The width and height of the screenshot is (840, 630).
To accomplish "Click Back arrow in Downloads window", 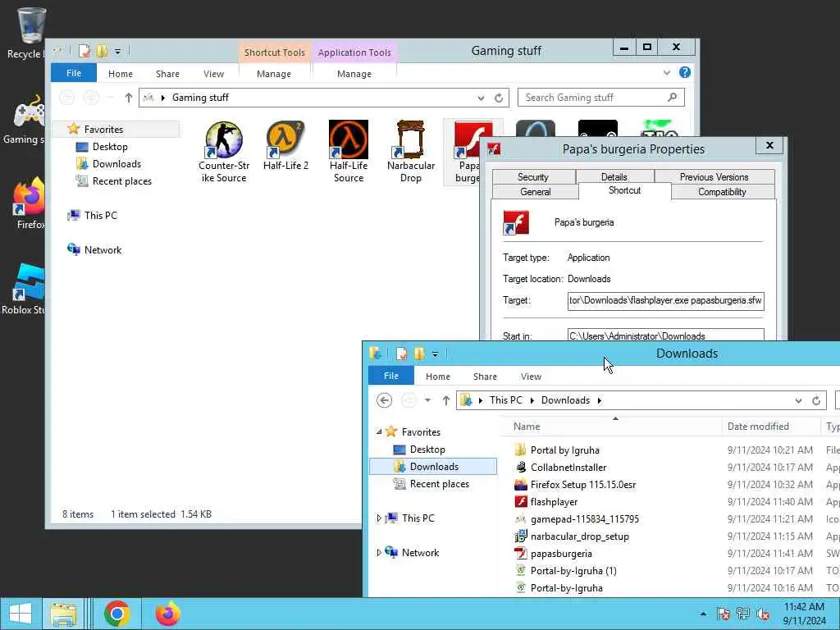I will coord(384,400).
